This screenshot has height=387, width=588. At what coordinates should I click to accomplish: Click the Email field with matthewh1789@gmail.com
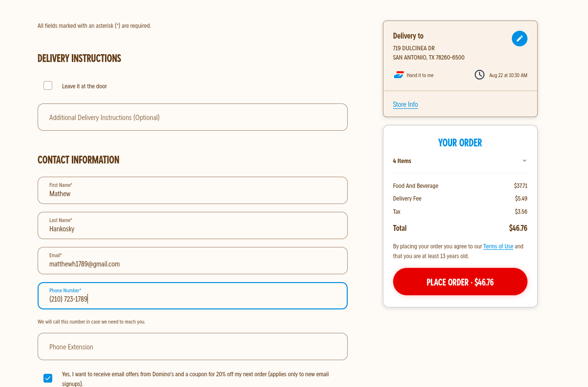click(x=192, y=261)
